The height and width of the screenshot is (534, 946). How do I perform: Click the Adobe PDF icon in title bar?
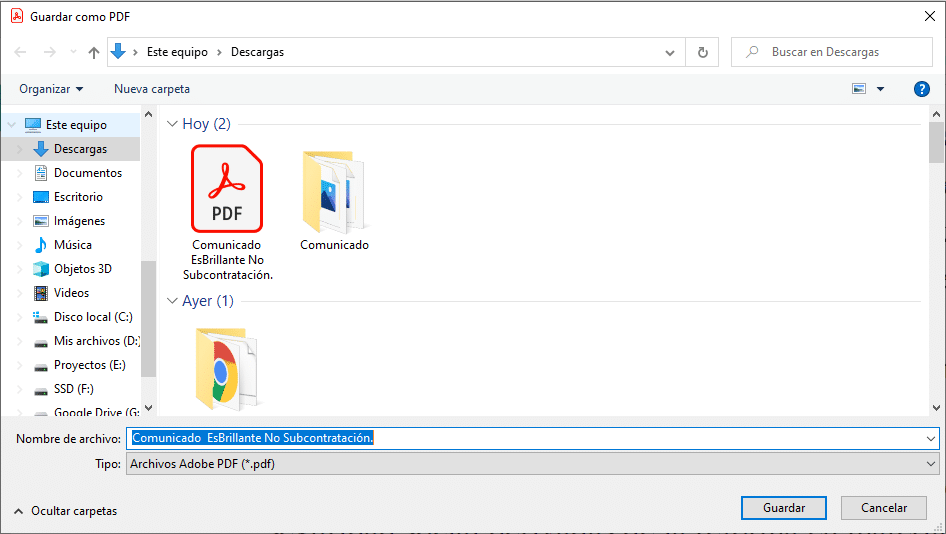pos(17,16)
